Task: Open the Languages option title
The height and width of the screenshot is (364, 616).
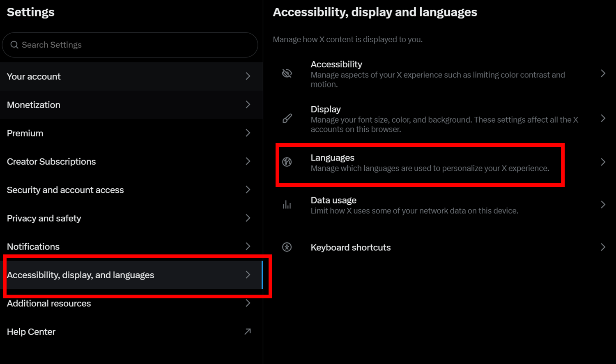Action: [x=332, y=158]
